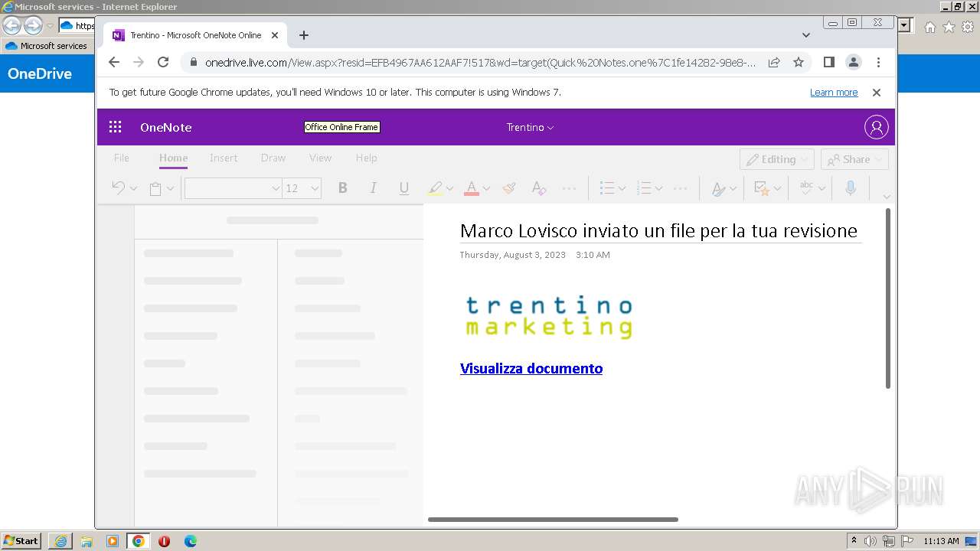This screenshot has height=551, width=980.
Task: Open numbering style dropdown arrow
Action: coord(658,188)
